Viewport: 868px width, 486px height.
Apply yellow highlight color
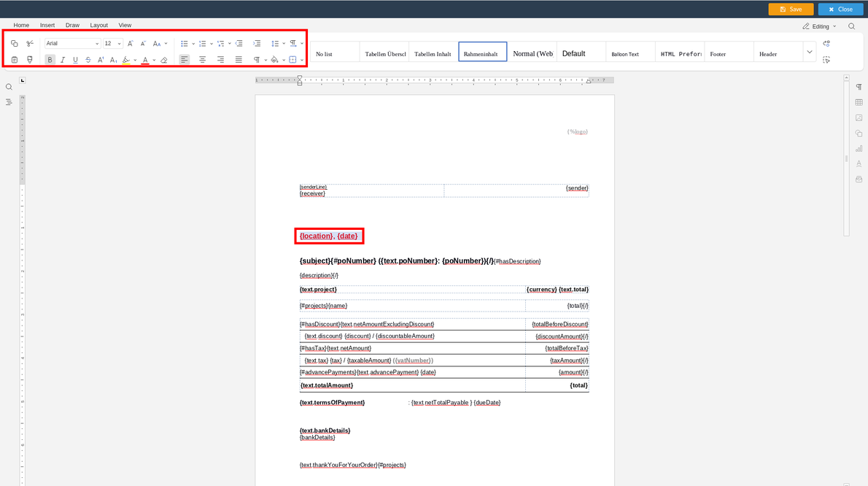126,60
